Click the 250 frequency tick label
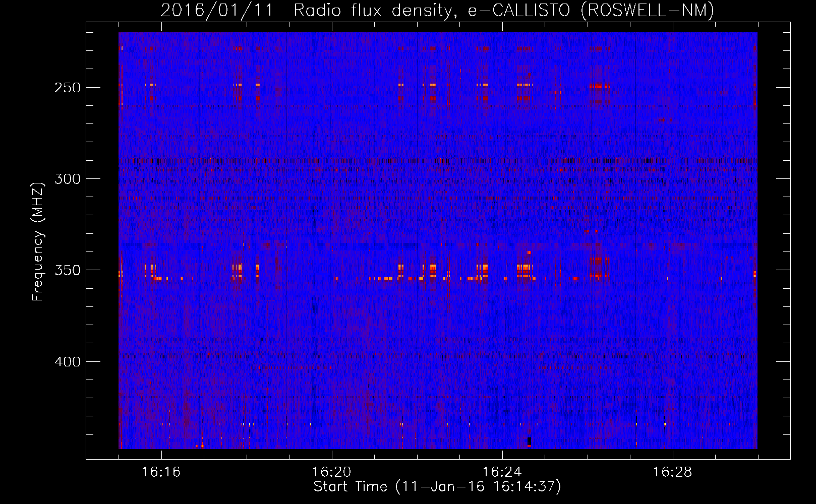Image resolution: width=816 pixels, height=504 pixels. [x=68, y=88]
